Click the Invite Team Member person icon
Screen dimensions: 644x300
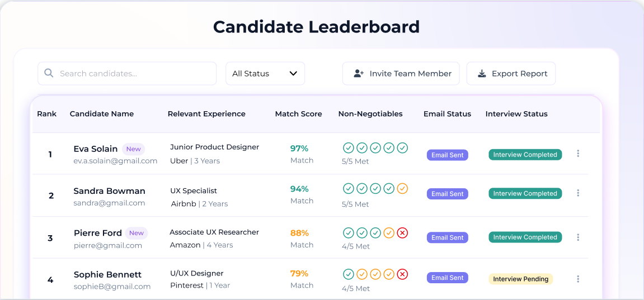[359, 74]
